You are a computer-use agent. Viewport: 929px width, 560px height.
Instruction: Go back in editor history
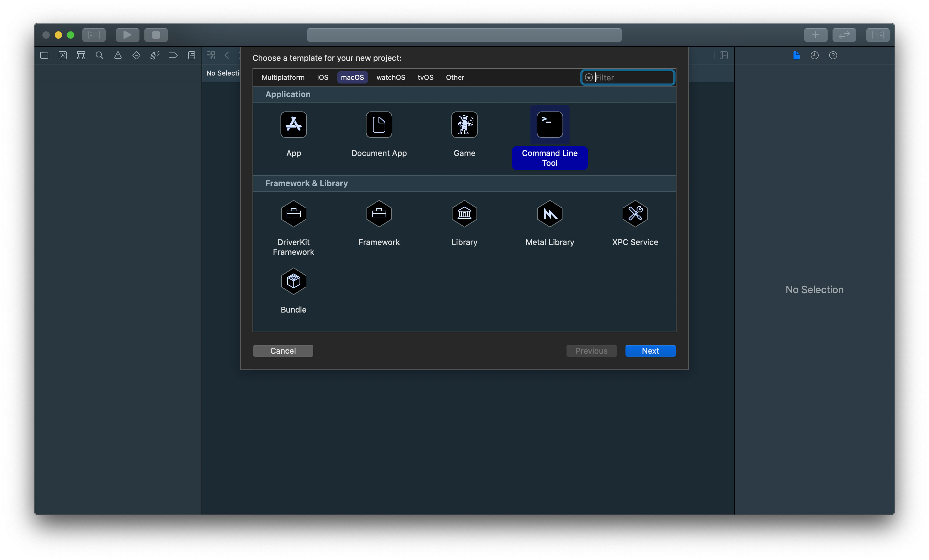227,55
